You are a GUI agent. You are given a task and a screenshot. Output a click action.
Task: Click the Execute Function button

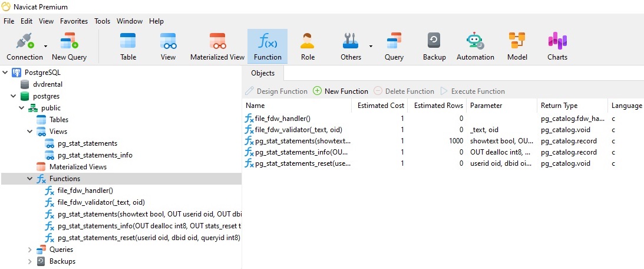pos(473,91)
